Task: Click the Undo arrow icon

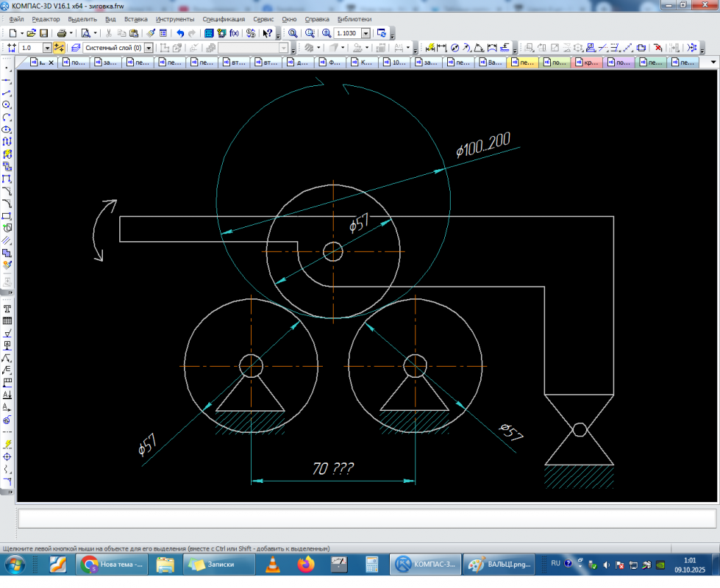Action: click(180, 33)
